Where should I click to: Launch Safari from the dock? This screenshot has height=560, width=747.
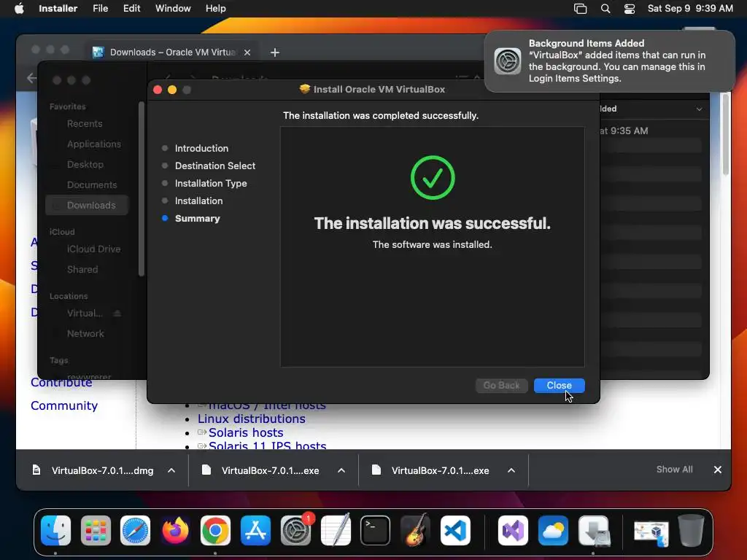coord(135,530)
